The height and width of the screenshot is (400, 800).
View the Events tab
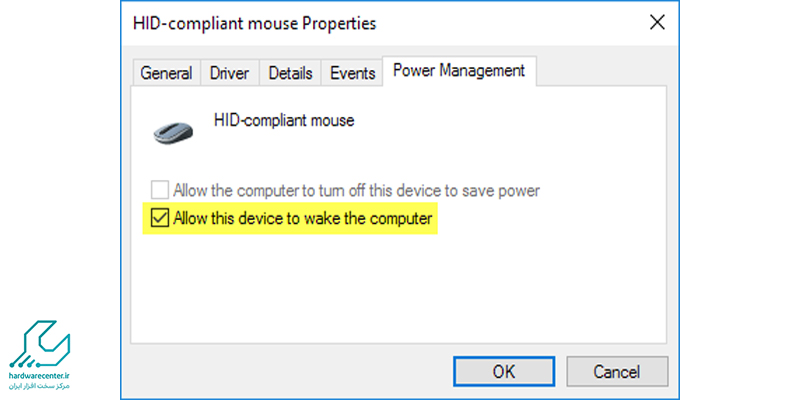tap(353, 73)
